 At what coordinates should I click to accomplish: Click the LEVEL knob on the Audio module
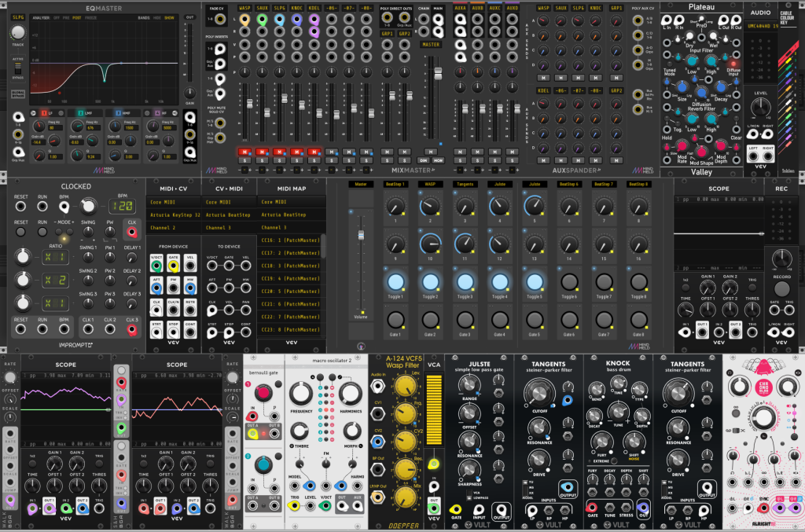tap(760, 107)
